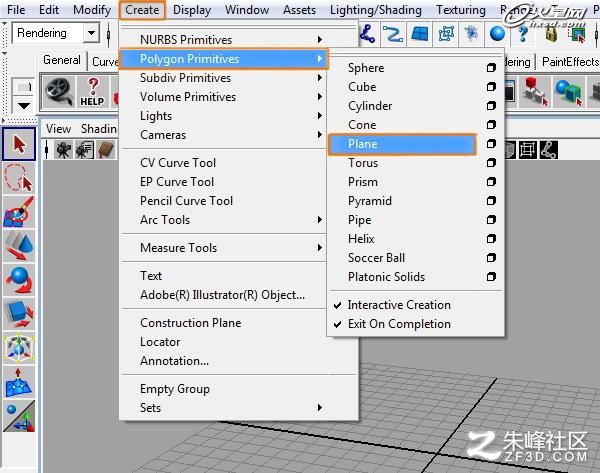600x473 pixels.
Task: Click the camera attributes icon in panel toolbar
Action: coord(85,150)
